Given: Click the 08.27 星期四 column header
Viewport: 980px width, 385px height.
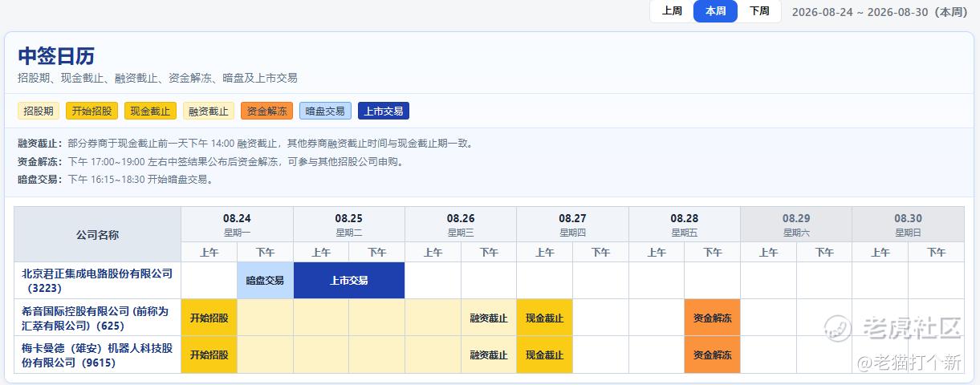Looking at the screenshot, I should (572, 225).
